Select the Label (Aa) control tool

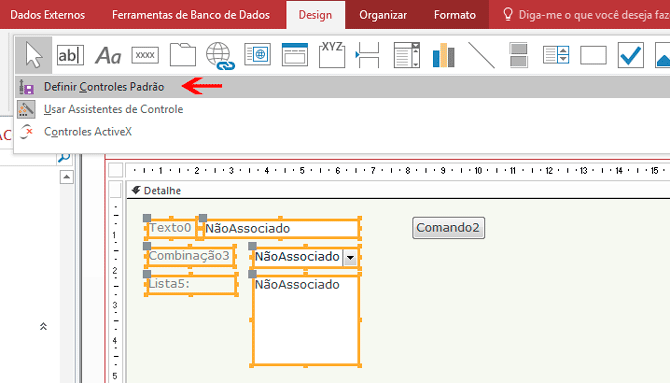tap(108, 56)
